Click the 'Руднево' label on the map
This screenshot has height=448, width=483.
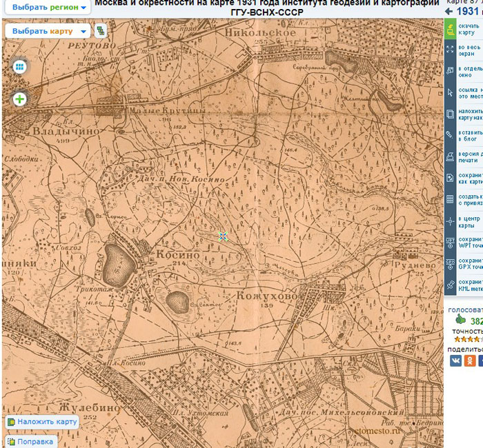click(415, 265)
